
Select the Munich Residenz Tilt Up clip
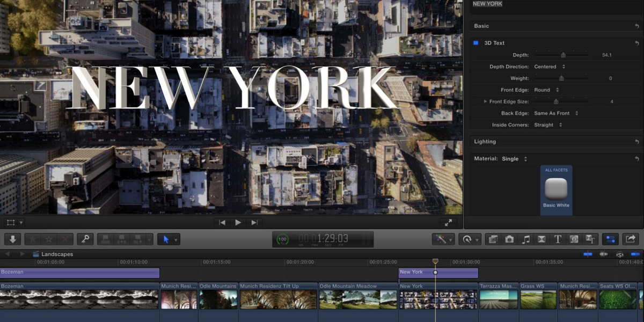(278, 298)
